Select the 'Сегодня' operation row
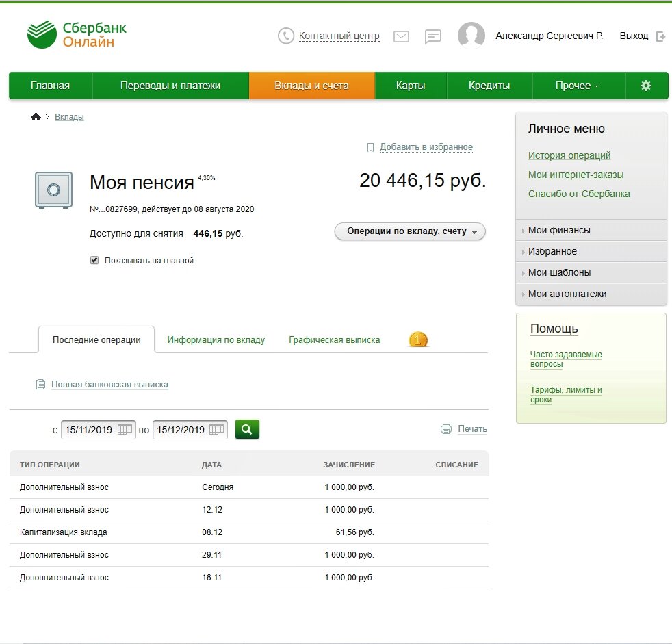This screenshot has width=672, height=644. point(249,487)
